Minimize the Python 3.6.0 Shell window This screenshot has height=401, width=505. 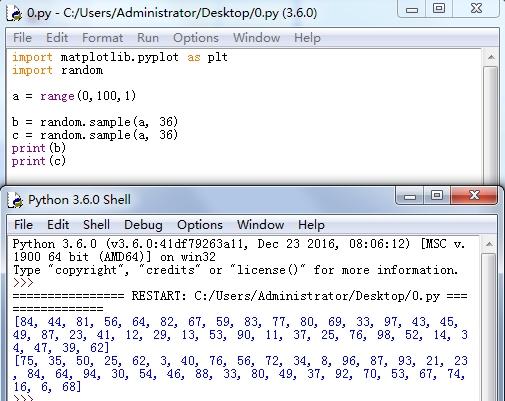coord(410,195)
